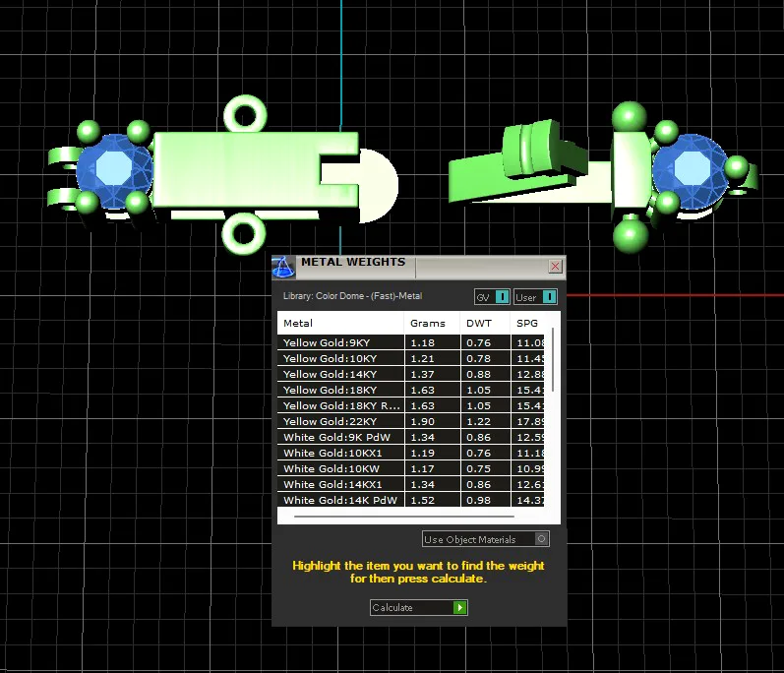
Task: Click the horizontal scrollbar of metals table
Action: coord(404,516)
